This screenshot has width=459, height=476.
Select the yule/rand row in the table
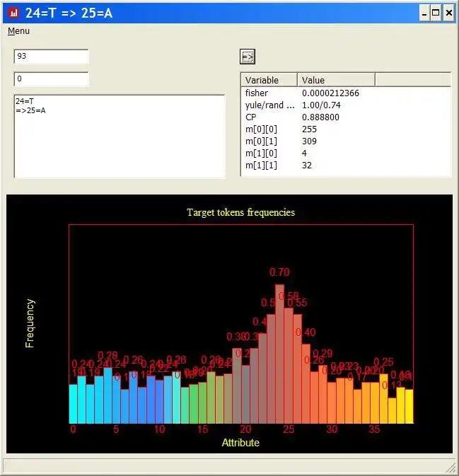(x=346, y=105)
